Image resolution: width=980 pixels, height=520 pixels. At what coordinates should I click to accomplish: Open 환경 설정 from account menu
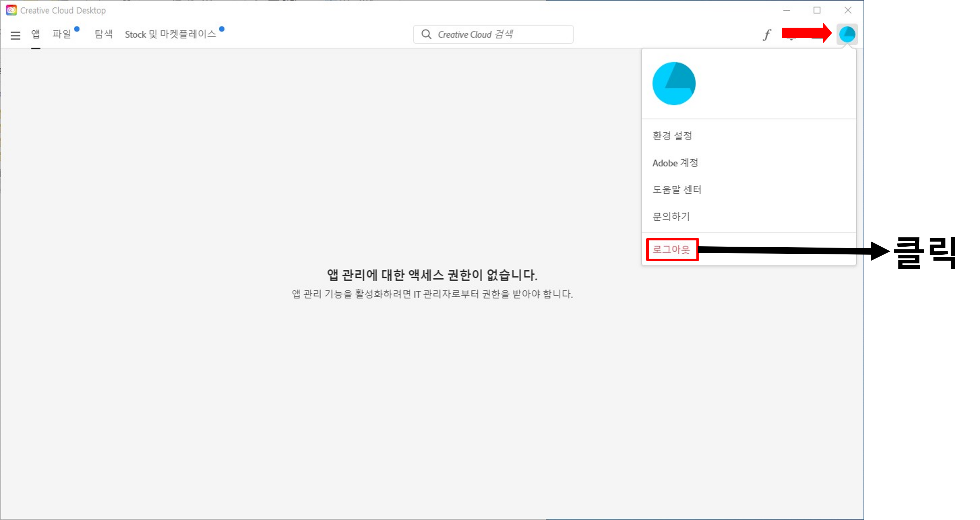click(x=672, y=136)
